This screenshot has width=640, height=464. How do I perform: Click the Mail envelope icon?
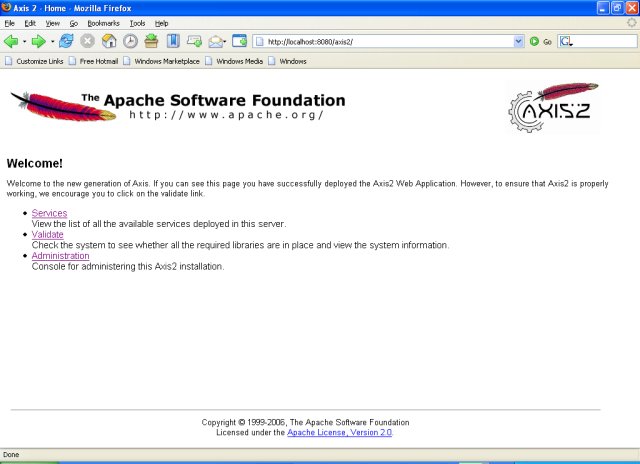(x=216, y=42)
